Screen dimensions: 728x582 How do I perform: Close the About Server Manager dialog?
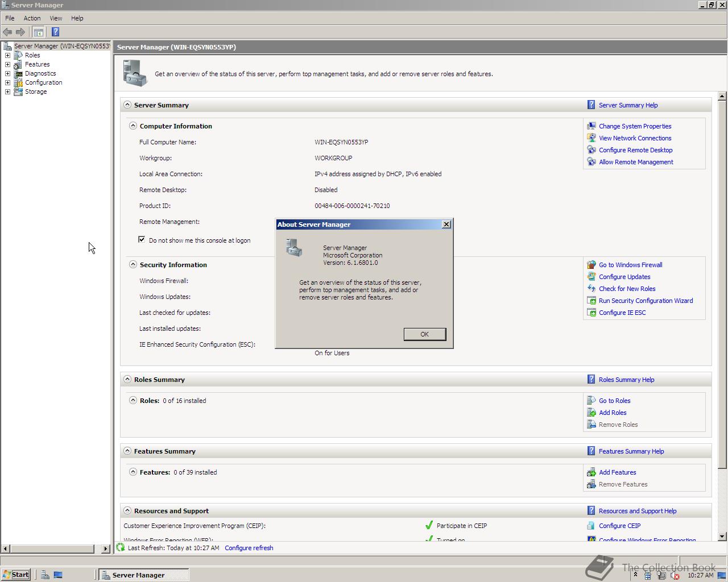[446, 225]
